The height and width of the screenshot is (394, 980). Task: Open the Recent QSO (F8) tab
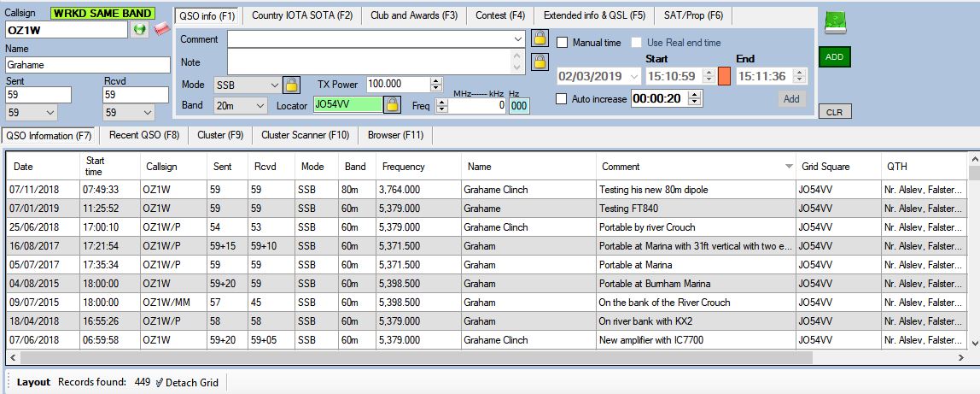click(144, 134)
